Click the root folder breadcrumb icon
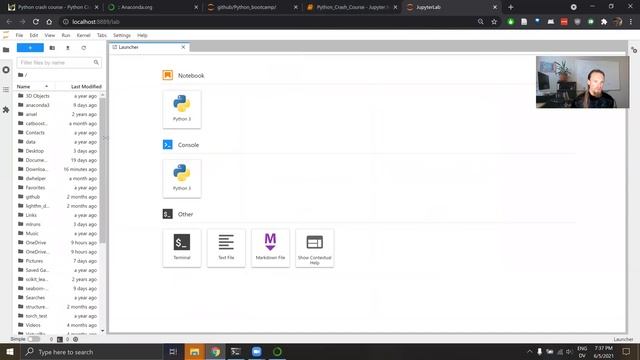Screen dimensions: 640x360 point(20,75)
